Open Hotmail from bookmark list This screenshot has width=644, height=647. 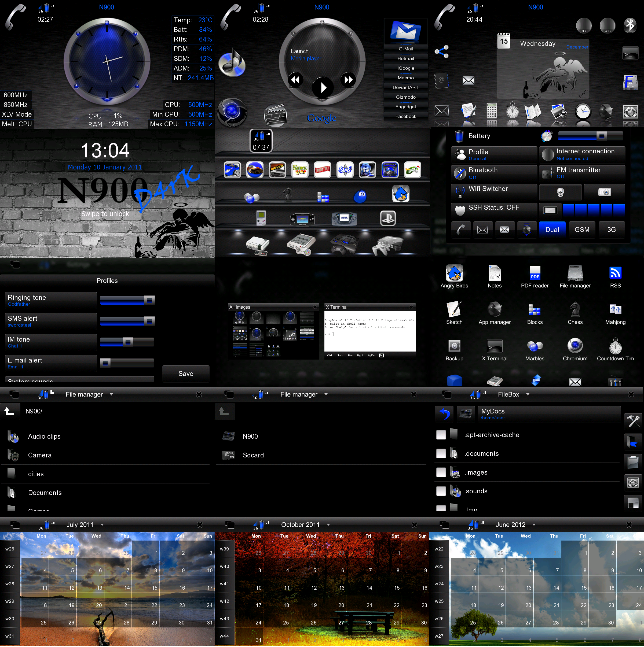pyautogui.click(x=405, y=59)
